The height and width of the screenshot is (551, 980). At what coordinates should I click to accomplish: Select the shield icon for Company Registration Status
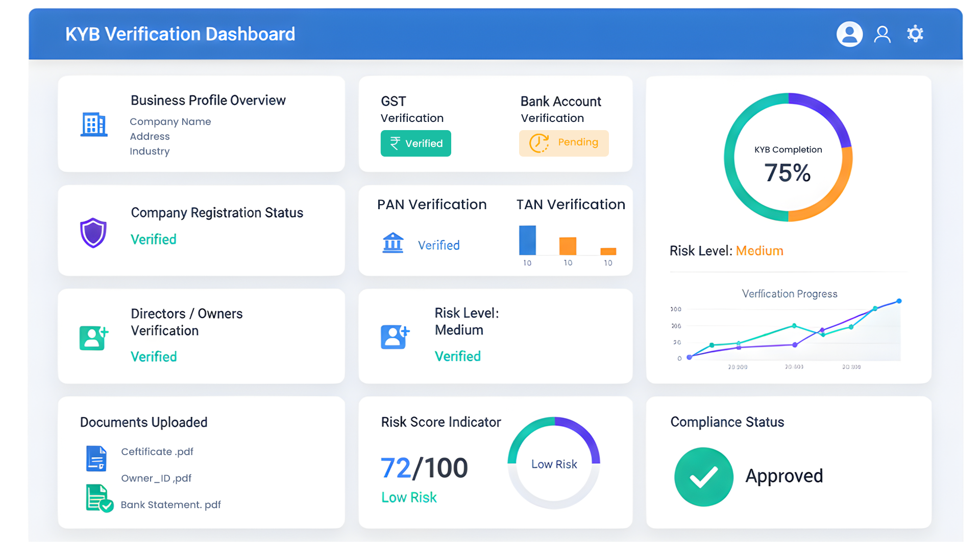click(x=93, y=233)
